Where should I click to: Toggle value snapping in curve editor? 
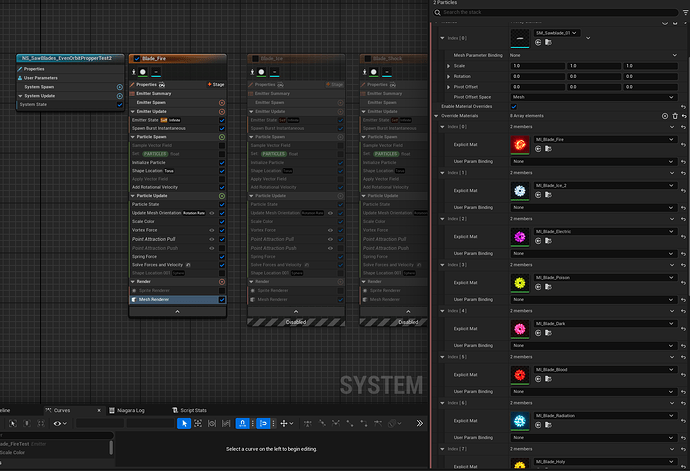(x=263, y=423)
